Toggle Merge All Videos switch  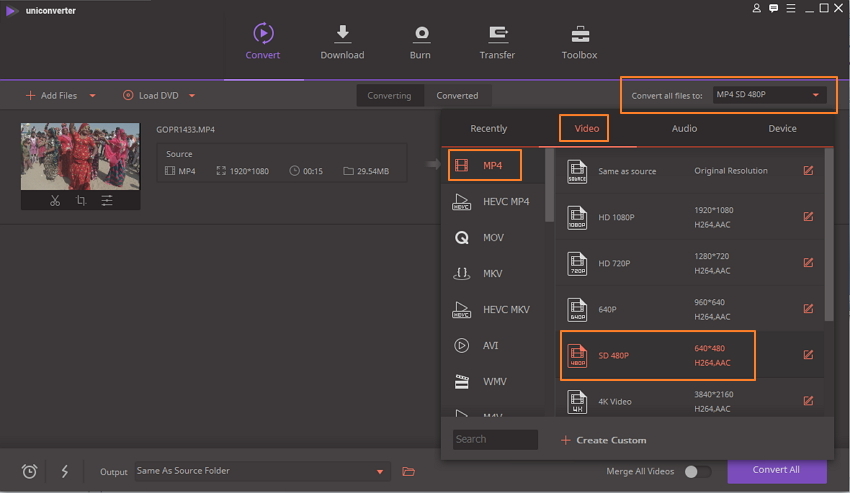697,471
